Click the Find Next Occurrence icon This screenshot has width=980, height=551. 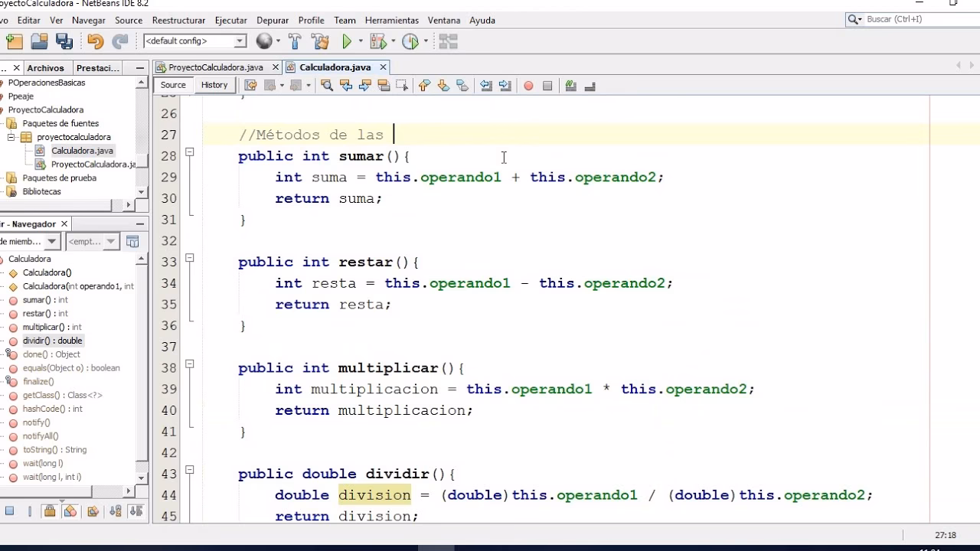pos(364,86)
